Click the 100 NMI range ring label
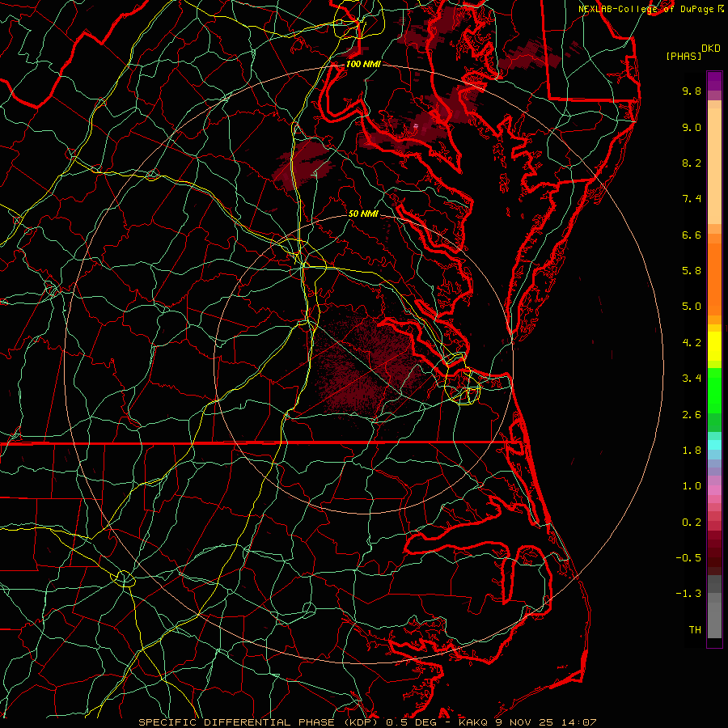 tap(363, 64)
